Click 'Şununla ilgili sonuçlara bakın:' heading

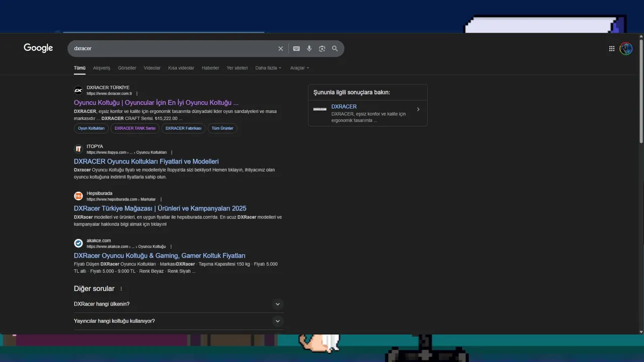[352, 93]
